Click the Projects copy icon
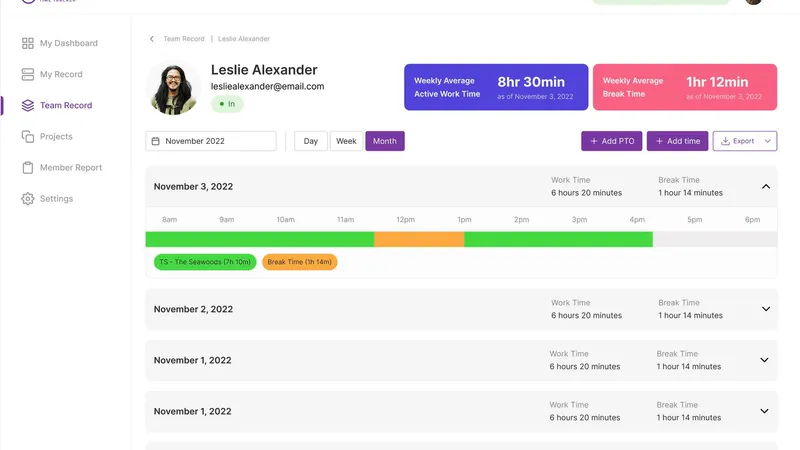 click(28, 137)
